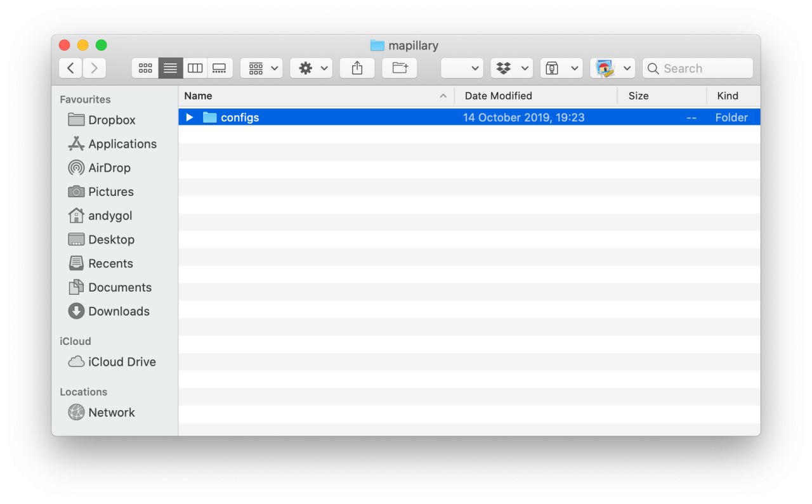812x504 pixels.
Task: Switch to column view
Action: (195, 68)
